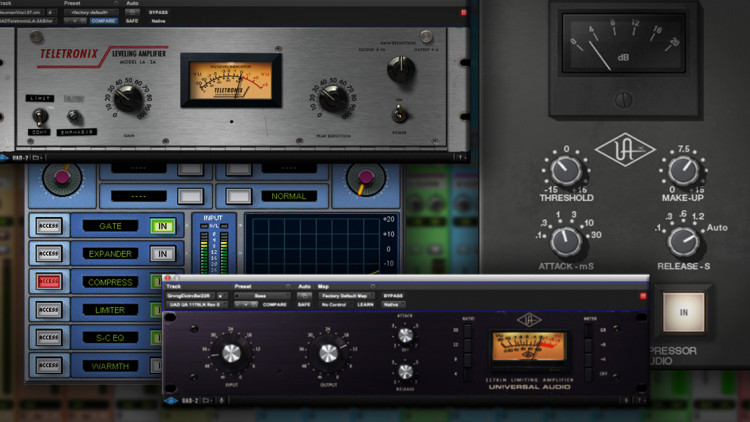
Task: Click the Auto enable icon in Teletronix header
Action: coord(132,12)
